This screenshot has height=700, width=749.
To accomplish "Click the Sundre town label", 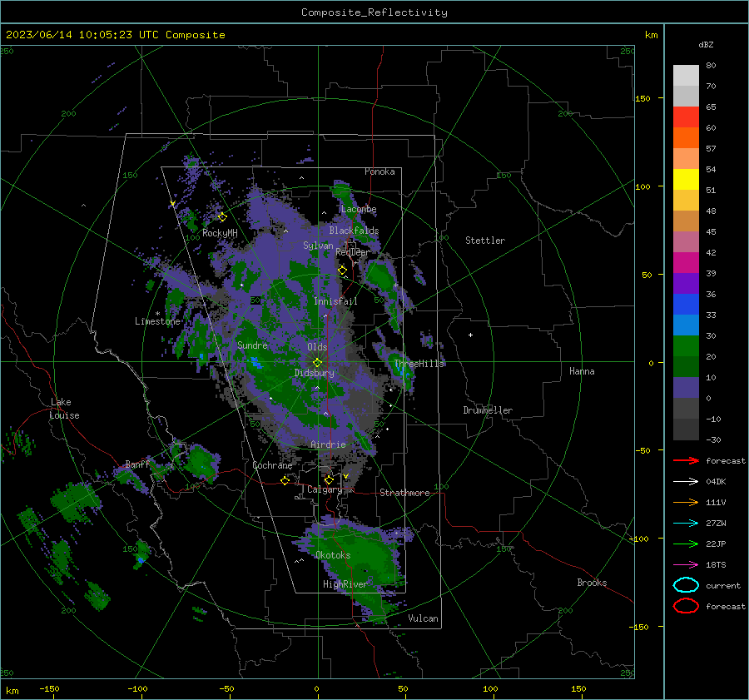I will point(253,345).
